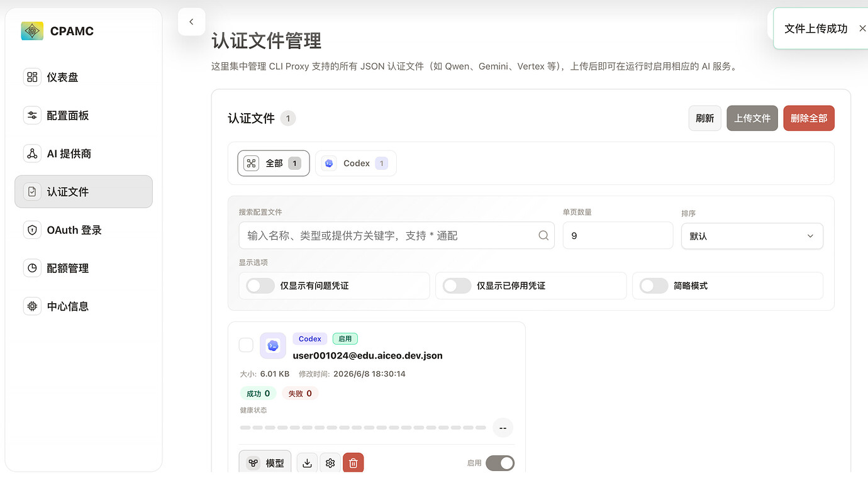Open 配置面板 in sidebar
868x478 pixels.
tap(83, 116)
